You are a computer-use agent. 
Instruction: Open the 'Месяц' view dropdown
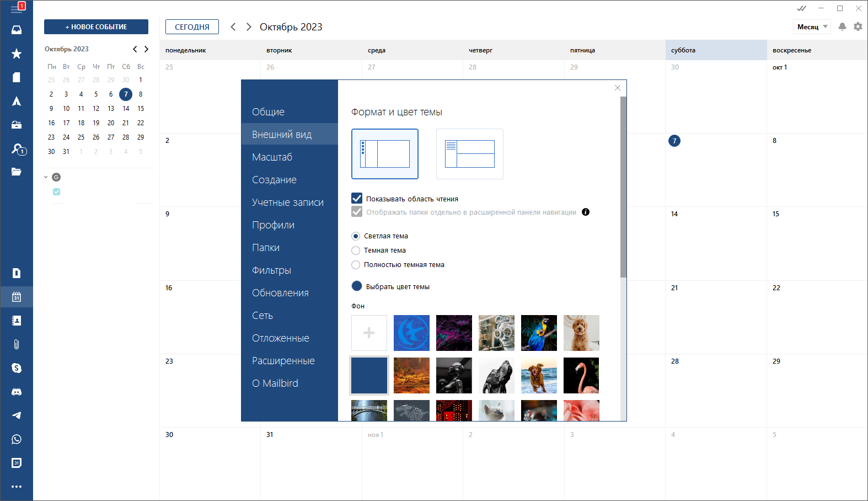click(812, 27)
